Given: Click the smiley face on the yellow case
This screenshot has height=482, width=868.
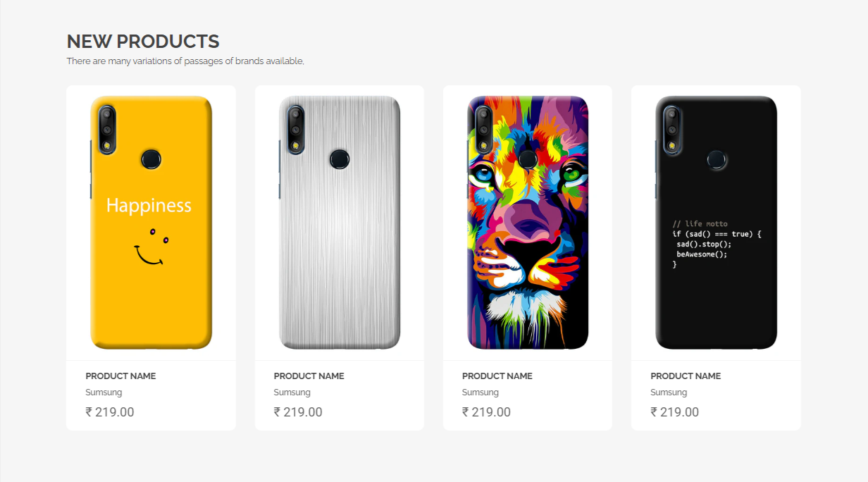Looking at the screenshot, I should coord(151,248).
